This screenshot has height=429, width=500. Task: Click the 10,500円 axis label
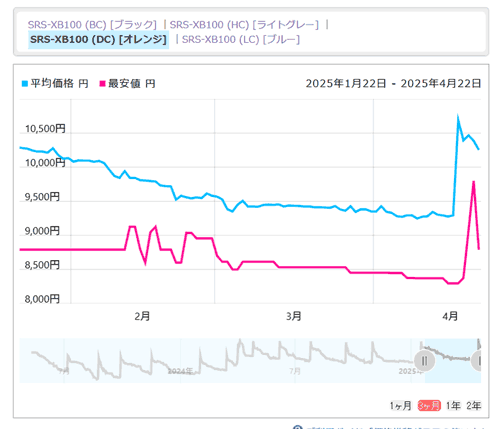45,129
